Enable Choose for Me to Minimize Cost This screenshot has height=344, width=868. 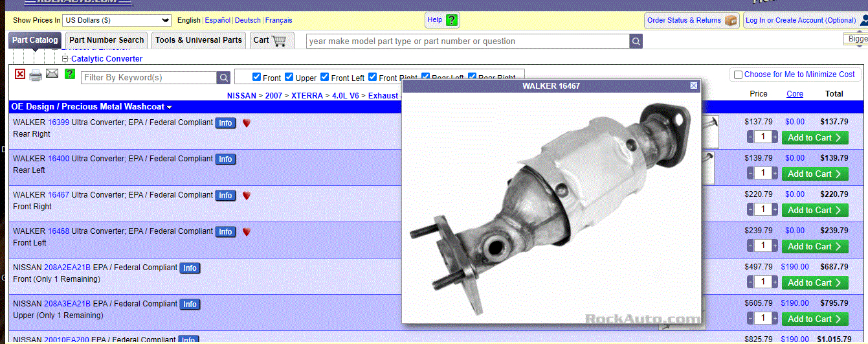click(738, 75)
